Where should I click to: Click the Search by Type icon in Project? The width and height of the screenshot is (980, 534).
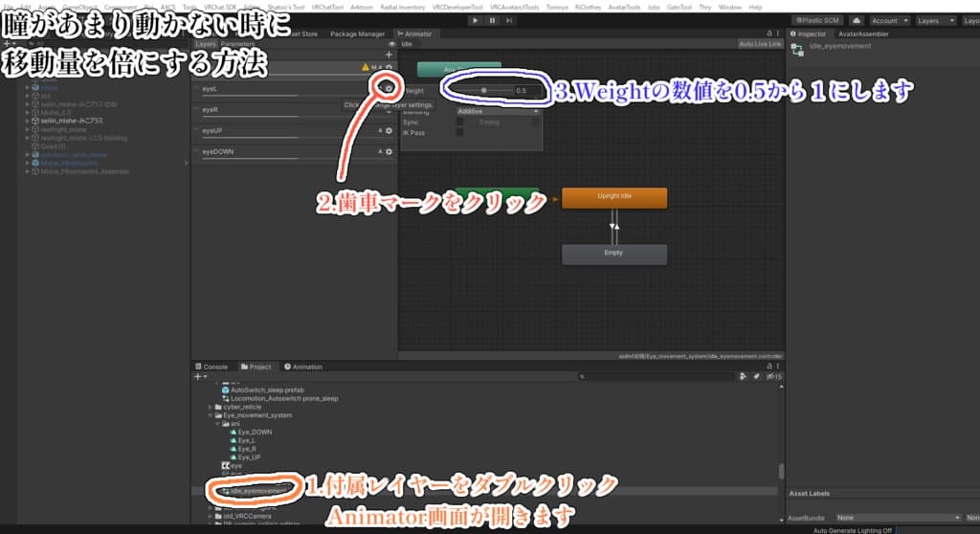coord(743,376)
